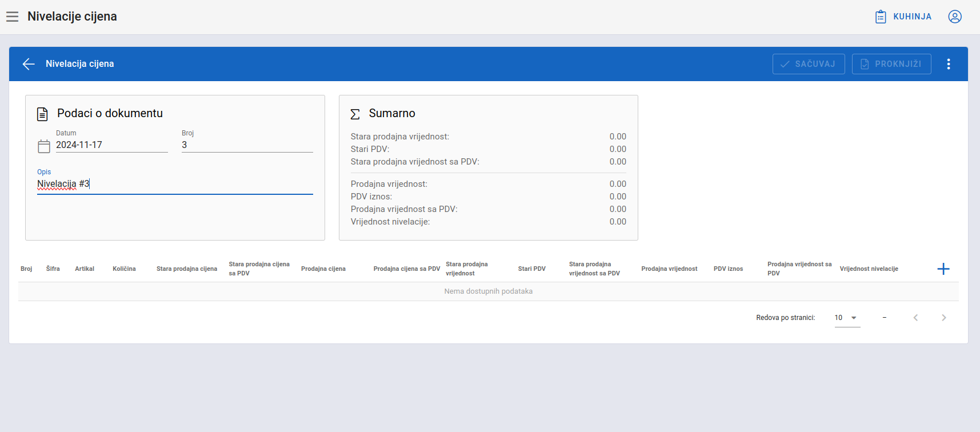Click the Prodajna vrijednost sa PDV header

point(799,269)
